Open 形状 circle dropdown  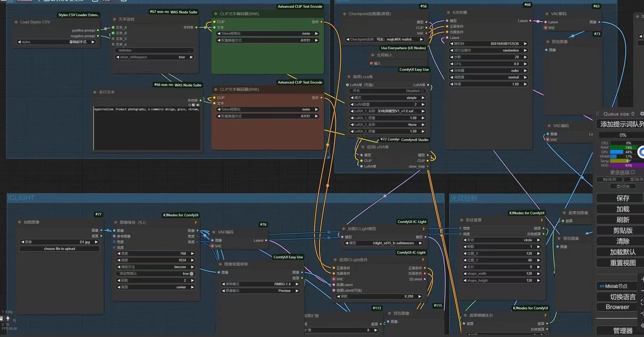pyautogui.click(x=502, y=240)
